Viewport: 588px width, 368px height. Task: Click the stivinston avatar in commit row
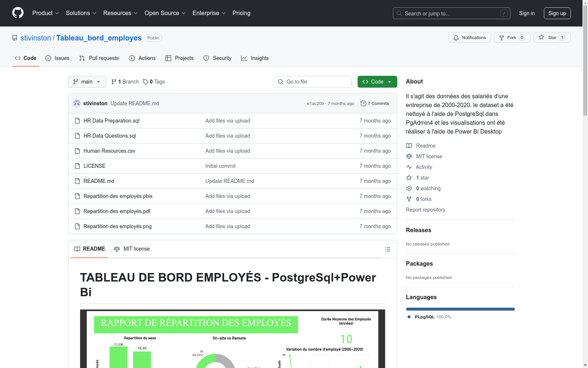[x=77, y=103]
